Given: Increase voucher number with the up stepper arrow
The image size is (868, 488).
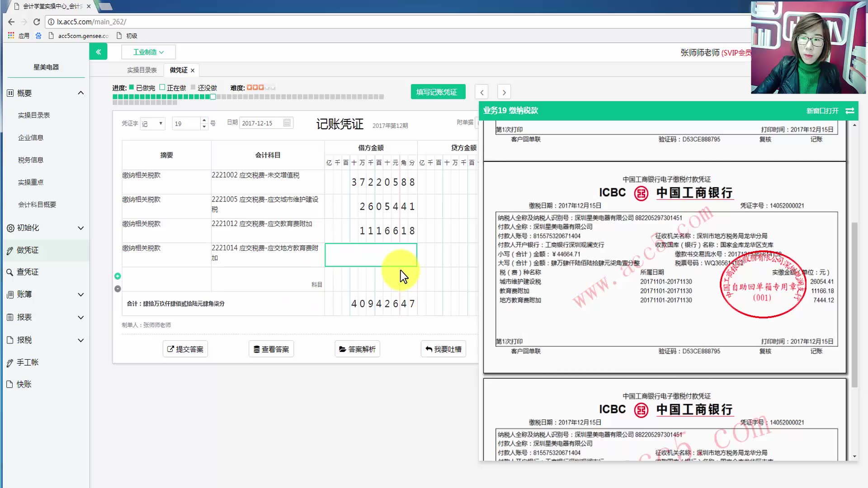Looking at the screenshot, I should click(204, 120).
